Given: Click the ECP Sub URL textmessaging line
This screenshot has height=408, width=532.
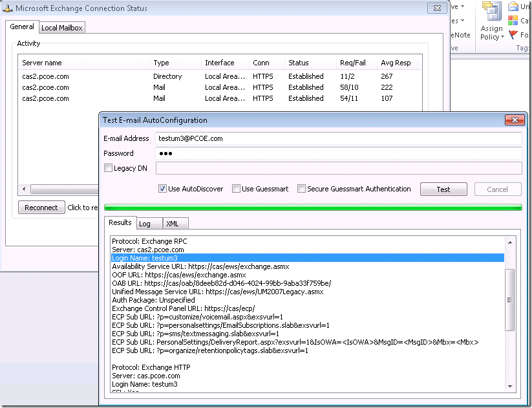Looking at the screenshot, I should click(308, 334).
